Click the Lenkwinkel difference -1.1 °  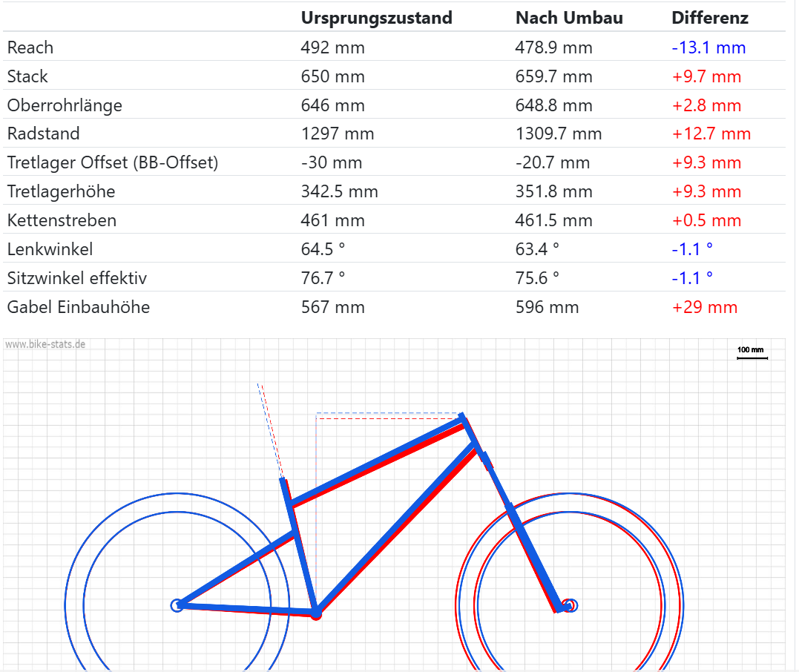(692, 250)
